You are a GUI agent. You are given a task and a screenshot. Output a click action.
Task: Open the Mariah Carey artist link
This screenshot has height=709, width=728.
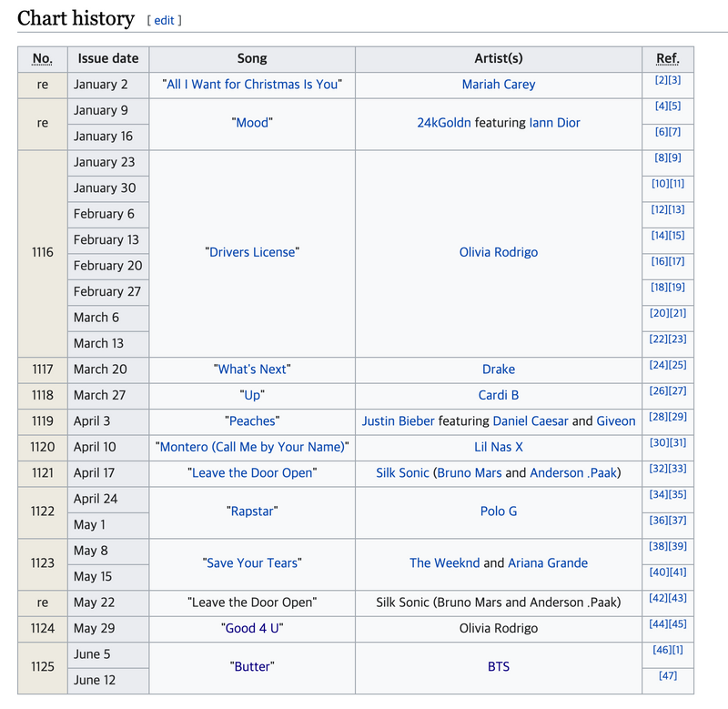pyautogui.click(x=498, y=85)
